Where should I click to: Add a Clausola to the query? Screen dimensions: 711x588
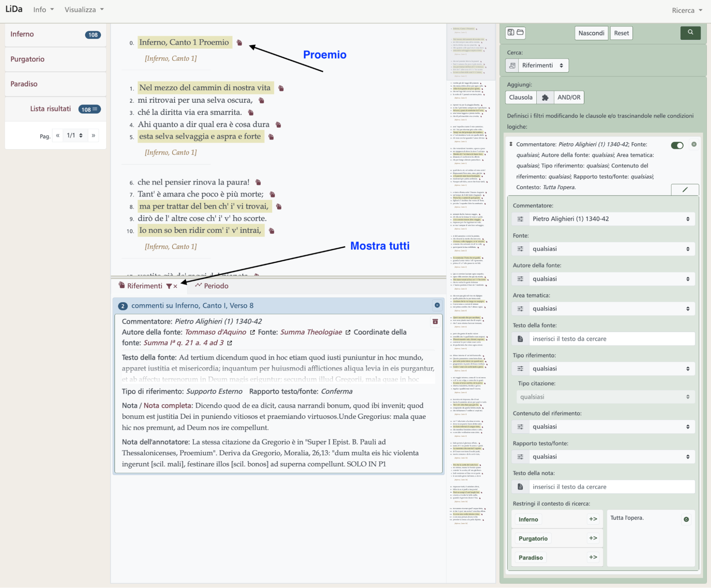coord(521,97)
